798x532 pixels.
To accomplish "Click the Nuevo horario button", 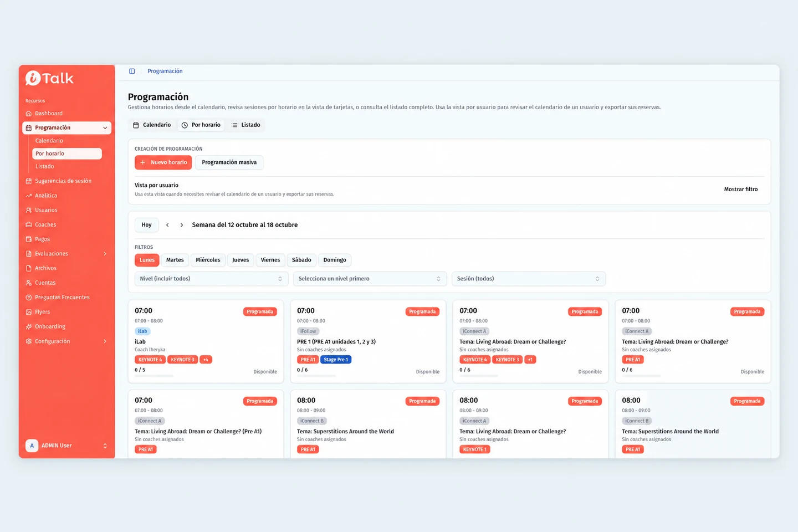I will point(163,162).
